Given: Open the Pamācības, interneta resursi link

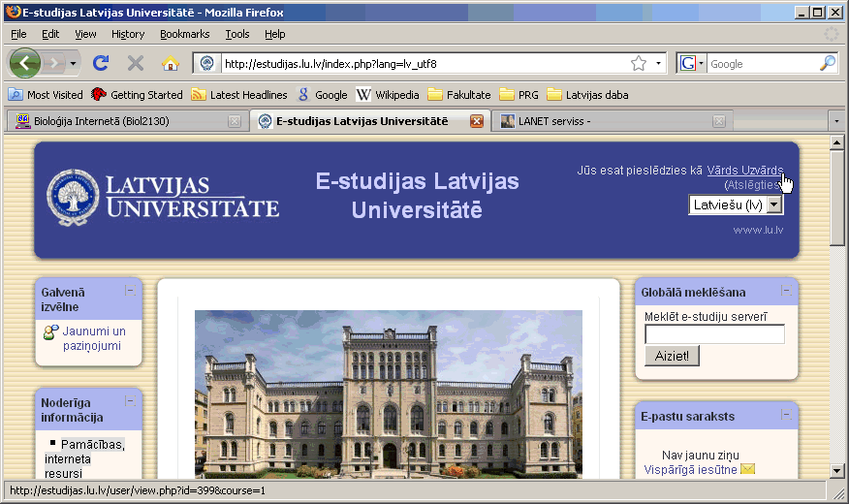Looking at the screenshot, I should click(84, 458).
